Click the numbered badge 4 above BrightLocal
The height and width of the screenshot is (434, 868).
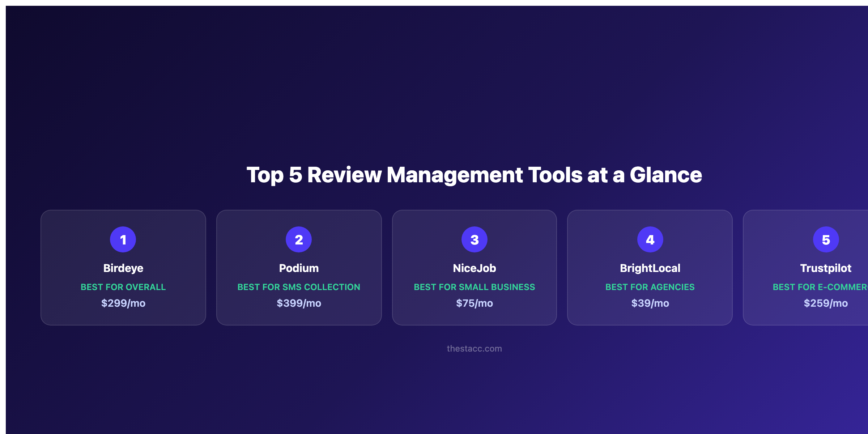pyautogui.click(x=650, y=239)
